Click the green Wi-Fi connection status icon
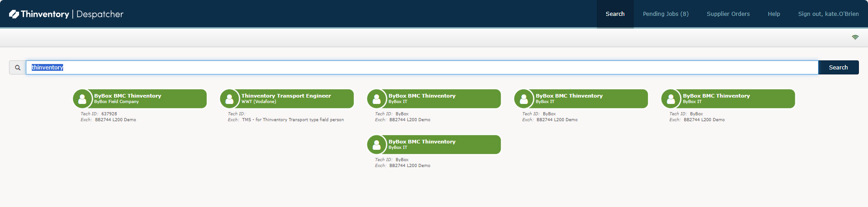The height and width of the screenshot is (207, 868). coord(855,37)
